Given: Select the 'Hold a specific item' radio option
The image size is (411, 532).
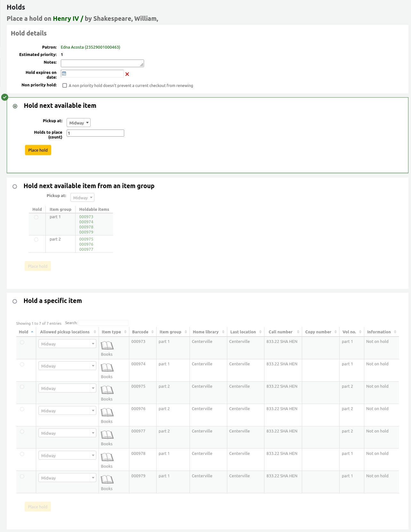Looking at the screenshot, I should tap(15, 301).
